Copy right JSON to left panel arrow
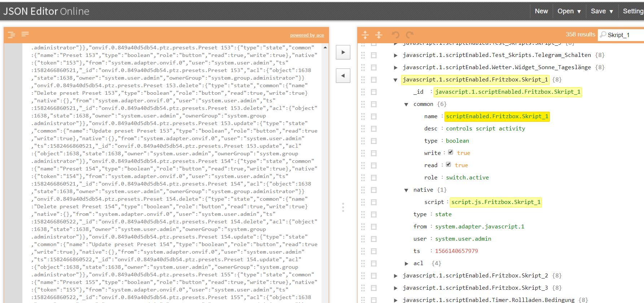 pos(343,76)
